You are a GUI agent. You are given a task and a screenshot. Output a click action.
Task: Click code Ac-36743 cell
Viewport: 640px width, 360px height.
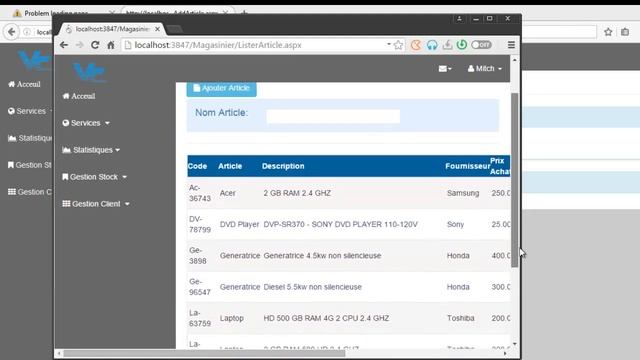pyautogui.click(x=200, y=193)
